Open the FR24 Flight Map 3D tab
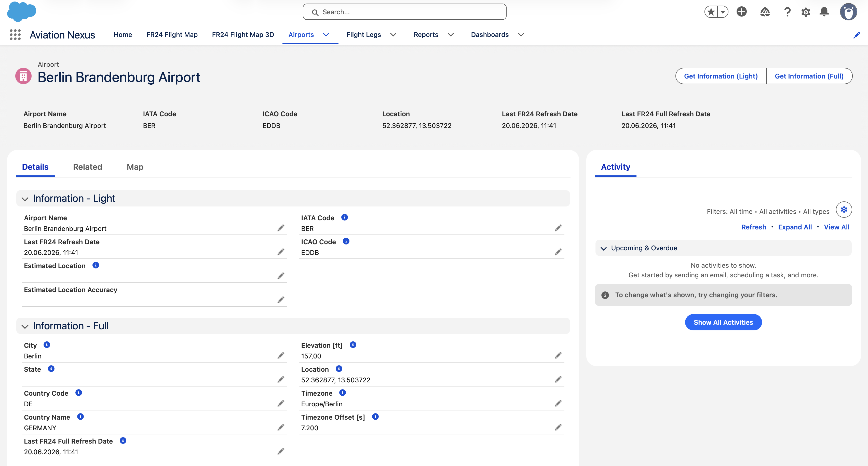 pos(243,35)
